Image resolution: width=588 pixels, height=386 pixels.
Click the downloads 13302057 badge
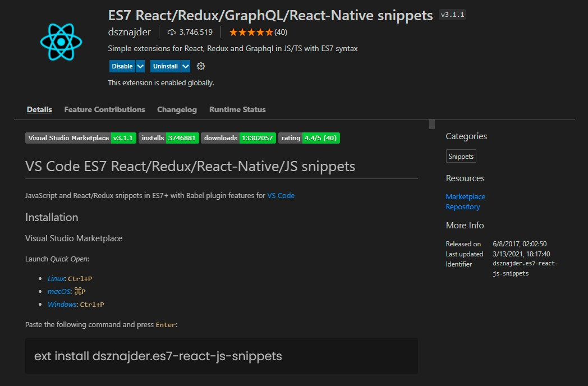pyautogui.click(x=238, y=138)
